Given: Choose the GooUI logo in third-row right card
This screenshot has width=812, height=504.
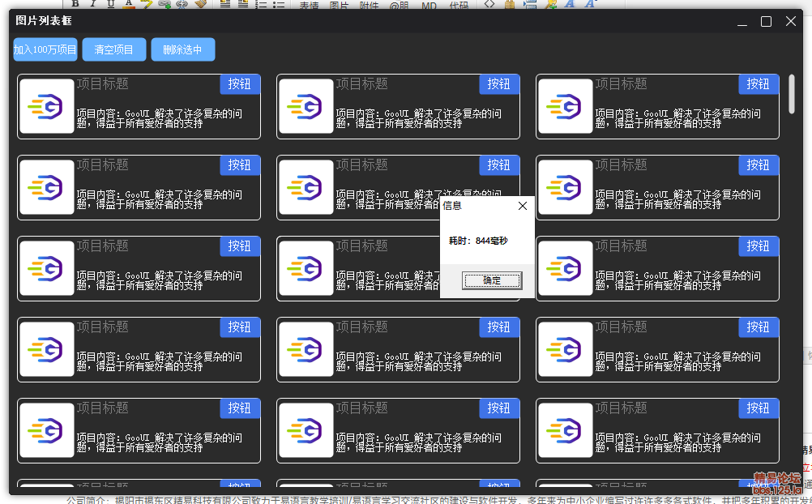Looking at the screenshot, I should 566,268.
